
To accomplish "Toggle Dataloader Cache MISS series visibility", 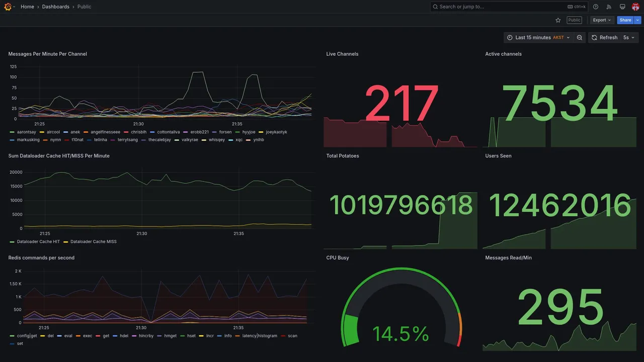I will (x=90, y=242).
